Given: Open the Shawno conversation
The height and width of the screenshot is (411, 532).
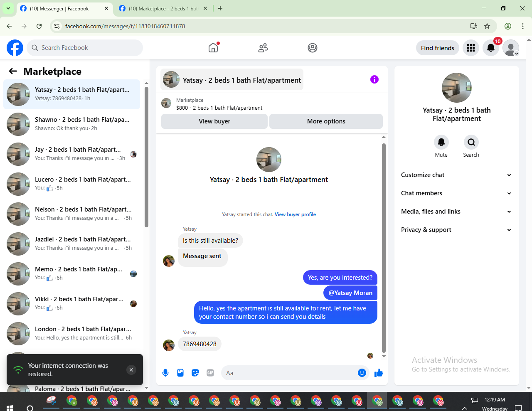Looking at the screenshot, I should click(x=71, y=124).
